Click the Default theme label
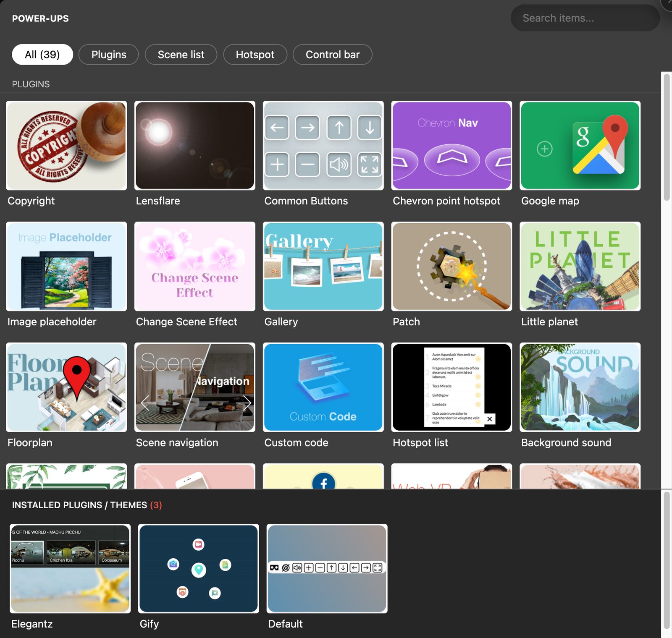 pyautogui.click(x=285, y=624)
